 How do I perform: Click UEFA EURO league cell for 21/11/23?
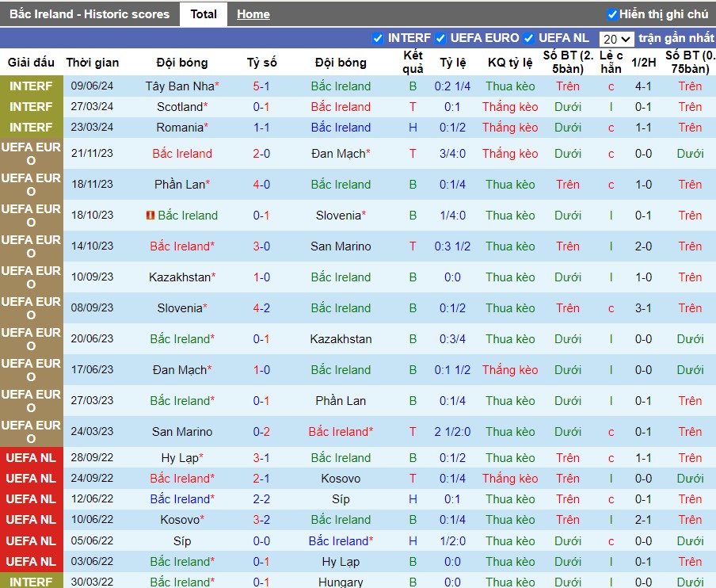31,154
